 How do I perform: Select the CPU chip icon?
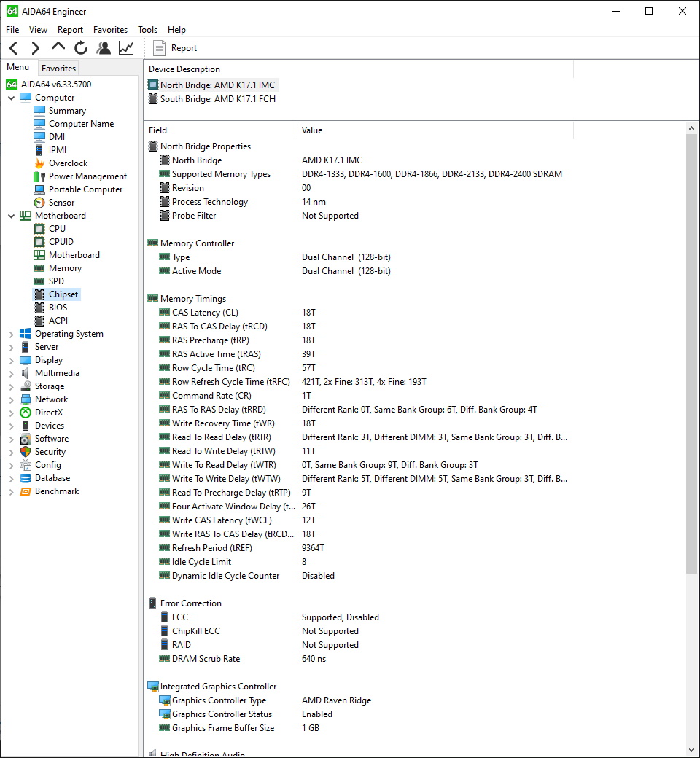coord(39,229)
